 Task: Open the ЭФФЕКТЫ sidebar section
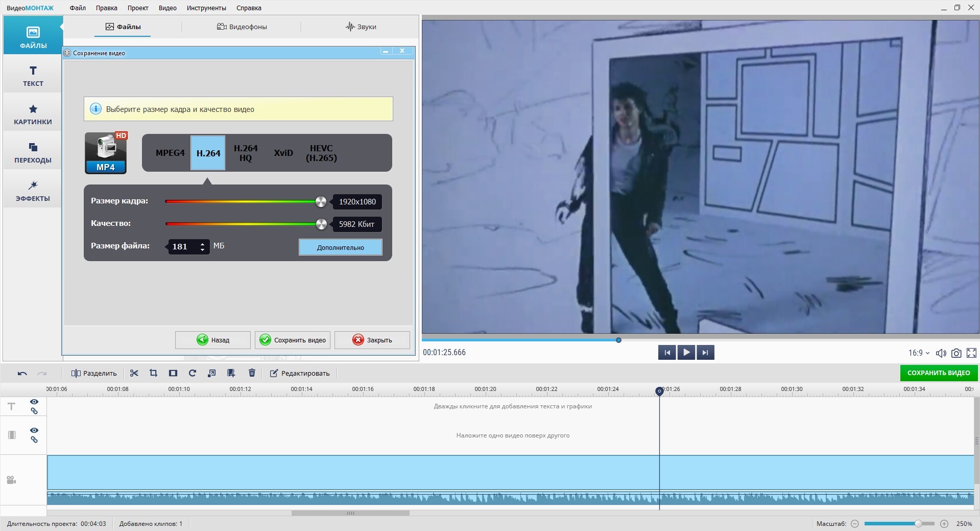[x=33, y=191]
